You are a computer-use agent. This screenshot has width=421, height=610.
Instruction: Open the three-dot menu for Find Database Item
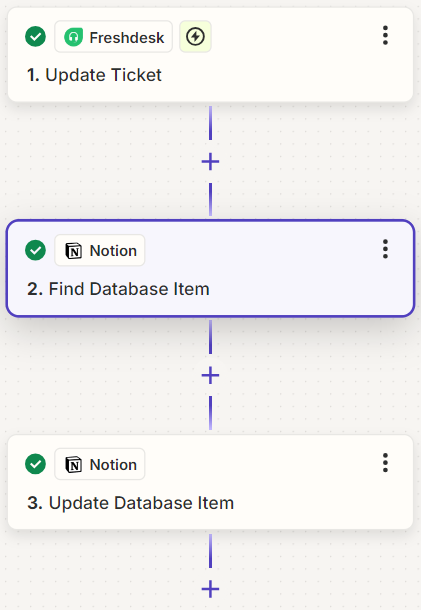click(385, 249)
